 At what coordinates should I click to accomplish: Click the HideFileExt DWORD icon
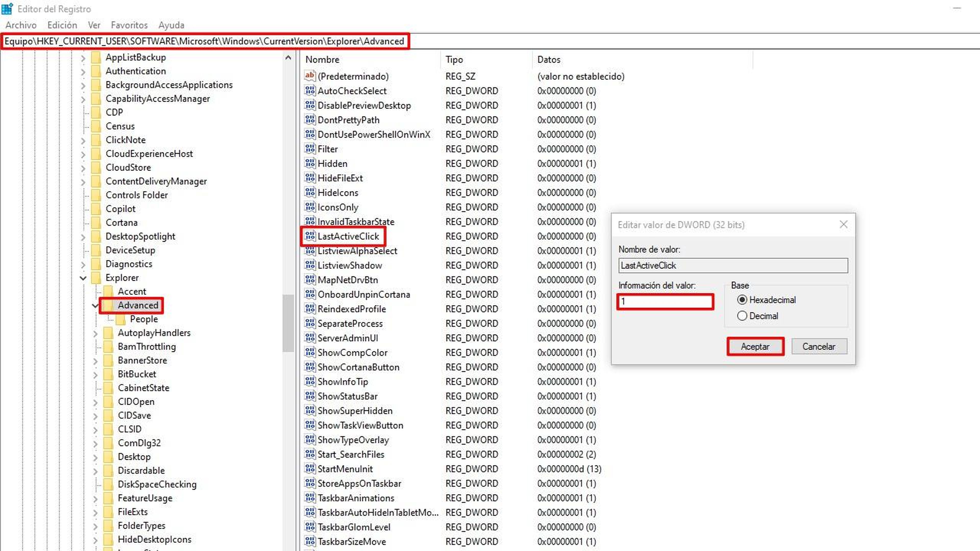[x=310, y=178]
